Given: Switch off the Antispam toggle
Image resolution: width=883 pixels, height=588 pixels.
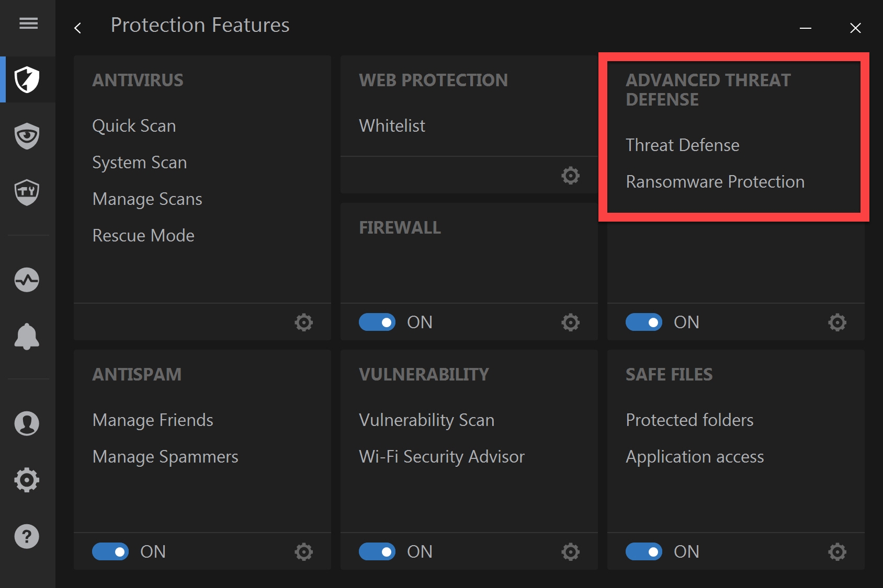Looking at the screenshot, I should pyautogui.click(x=110, y=552).
